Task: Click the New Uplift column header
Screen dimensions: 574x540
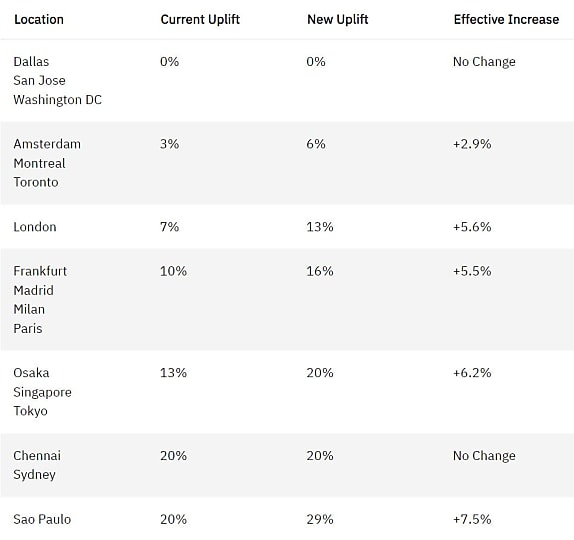Action: tap(338, 19)
